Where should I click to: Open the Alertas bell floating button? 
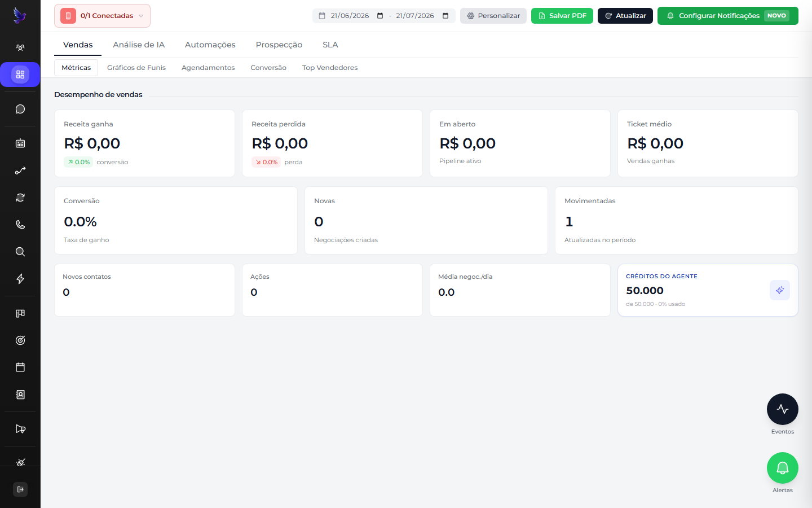click(783, 468)
